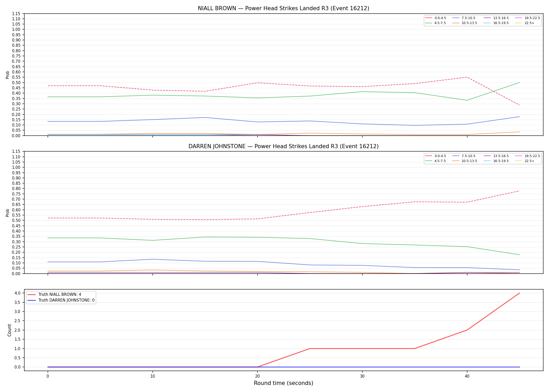This screenshot has width=549, height=392.
Task: Pick '10.5-13.5' in Darren Johnstone legend
Action: (465, 161)
